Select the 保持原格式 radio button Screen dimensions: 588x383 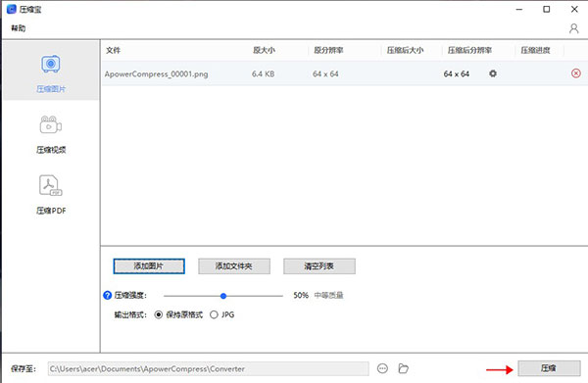pyautogui.click(x=159, y=314)
